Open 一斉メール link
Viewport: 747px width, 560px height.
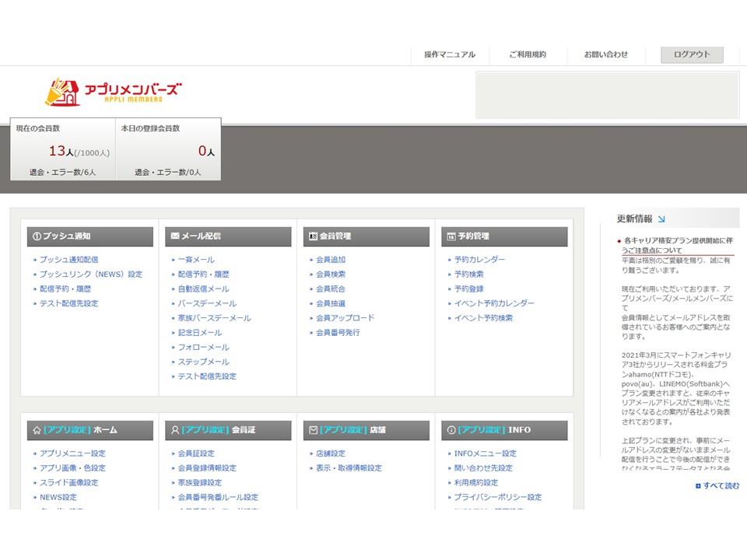point(196,260)
